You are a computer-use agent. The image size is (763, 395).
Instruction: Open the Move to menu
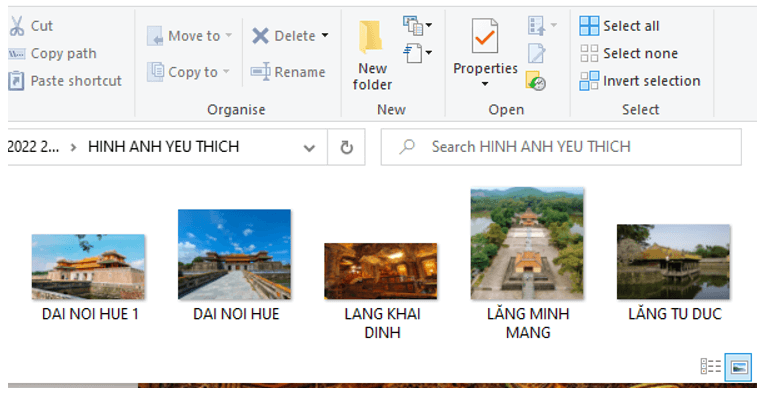click(189, 36)
